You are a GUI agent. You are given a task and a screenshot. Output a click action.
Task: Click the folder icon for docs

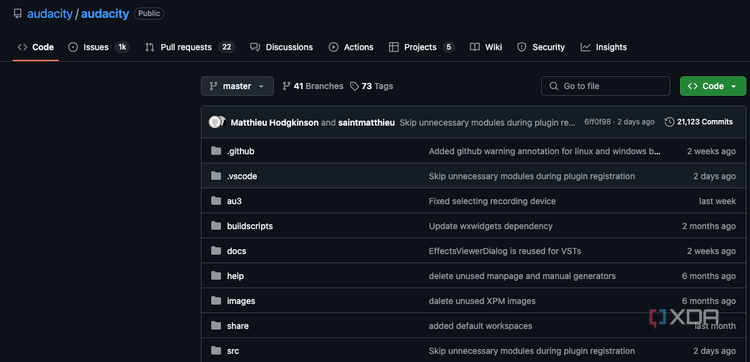[x=216, y=251]
